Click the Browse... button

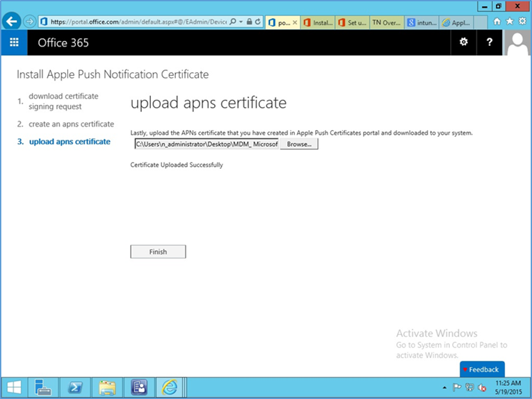299,144
